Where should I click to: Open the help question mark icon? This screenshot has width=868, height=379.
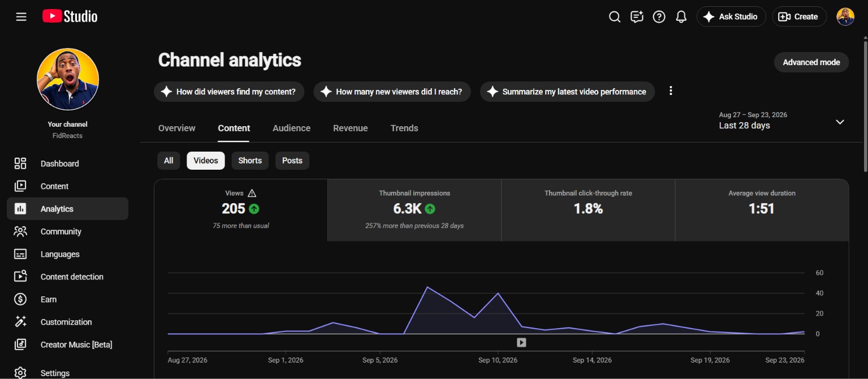659,17
